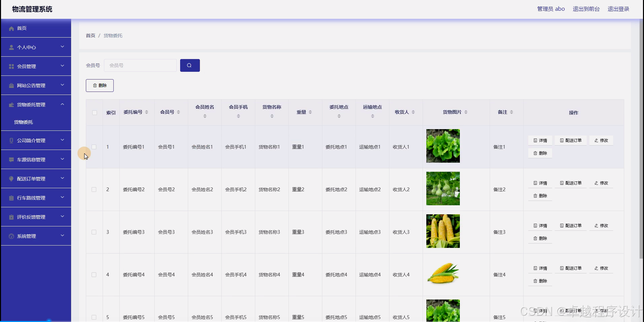Sort by 会员姓名 column arrows
Image resolution: width=644 pixels, height=322 pixels.
(205, 116)
